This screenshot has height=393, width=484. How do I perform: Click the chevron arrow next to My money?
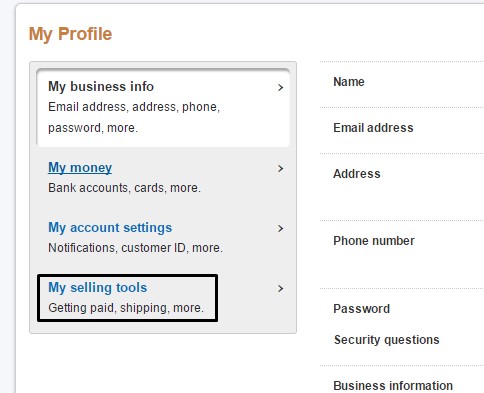tap(280, 169)
